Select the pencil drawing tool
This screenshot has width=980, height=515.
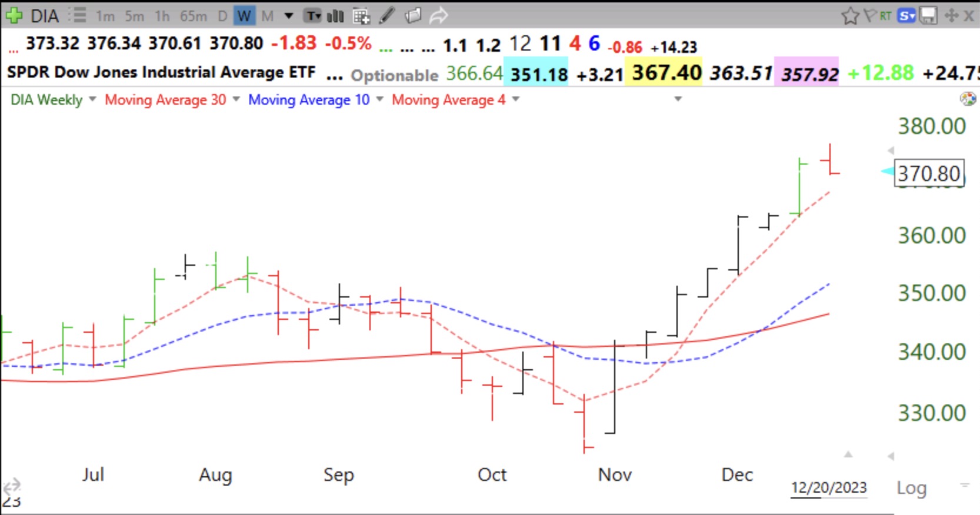point(386,16)
